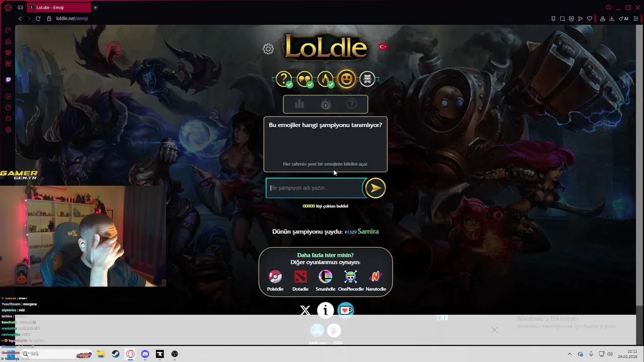Open the X (Twitter) social icon

tap(305, 311)
